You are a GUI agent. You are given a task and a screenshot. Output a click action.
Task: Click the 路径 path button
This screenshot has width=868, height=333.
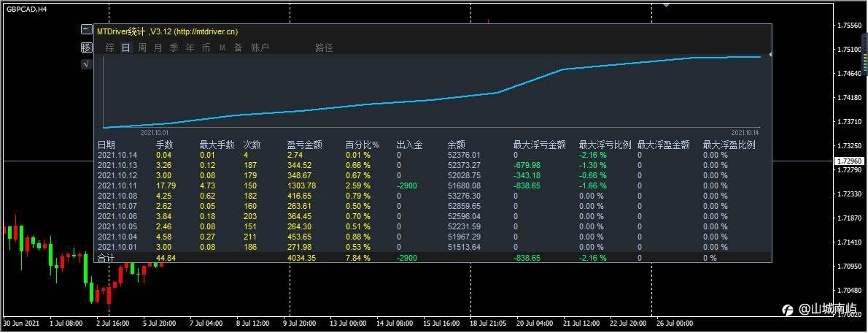click(x=324, y=48)
